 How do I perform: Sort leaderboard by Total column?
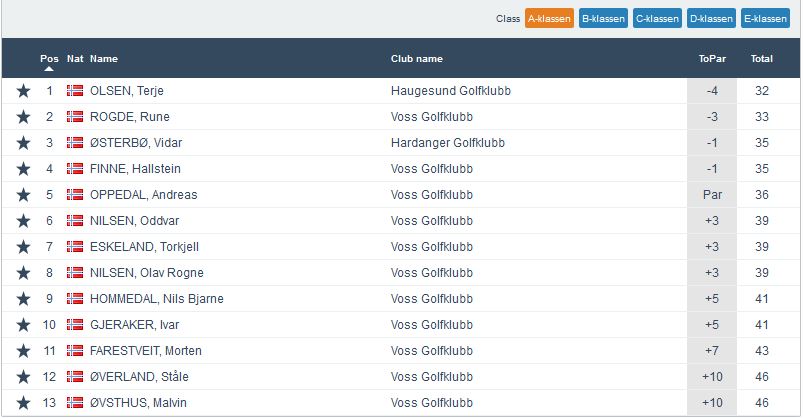[762, 59]
